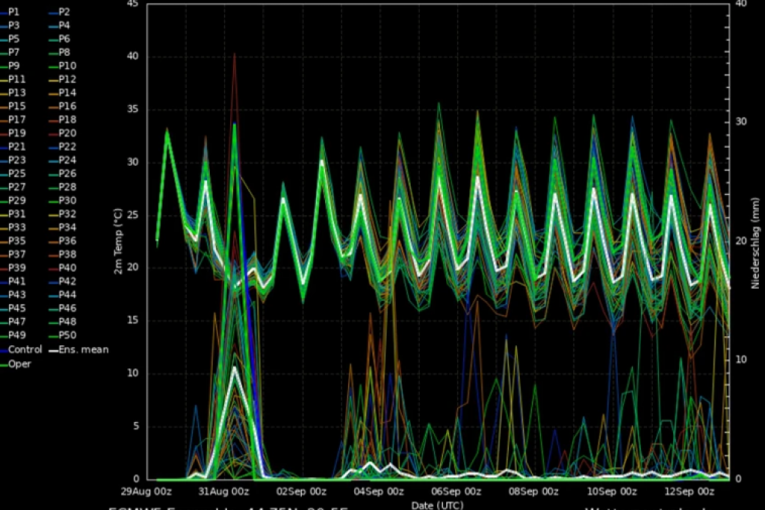Click the P50 legend entry
Viewport: 765px width, 510px height.
pyautogui.click(x=67, y=336)
